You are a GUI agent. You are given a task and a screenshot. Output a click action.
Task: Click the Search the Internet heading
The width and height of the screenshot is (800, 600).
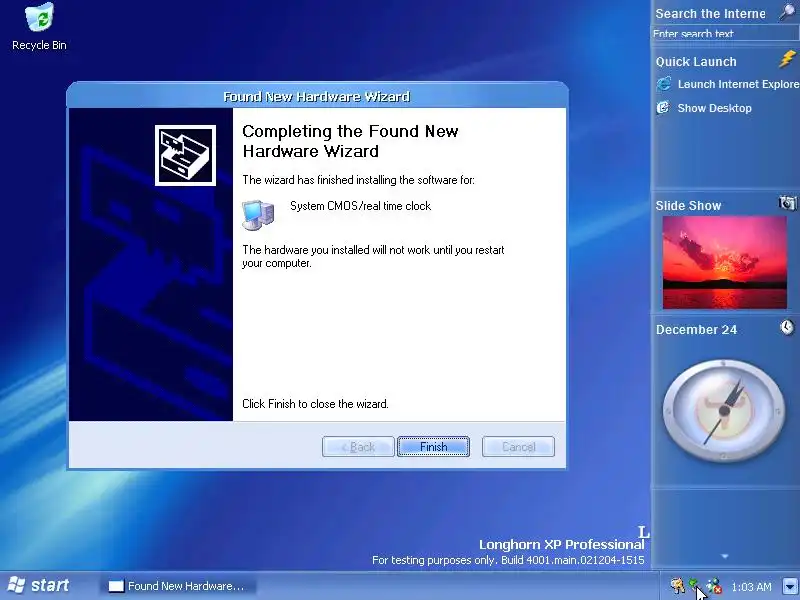coord(710,14)
